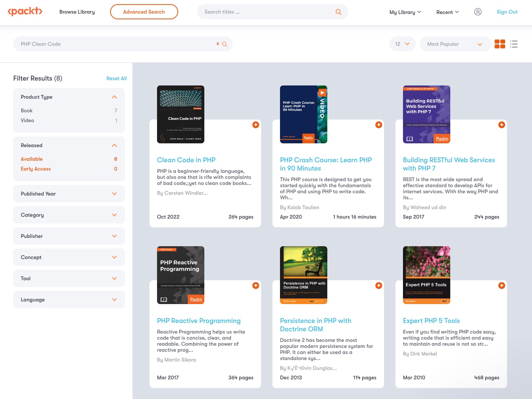Click Reset All filters
The image size is (532, 399).
(x=117, y=78)
